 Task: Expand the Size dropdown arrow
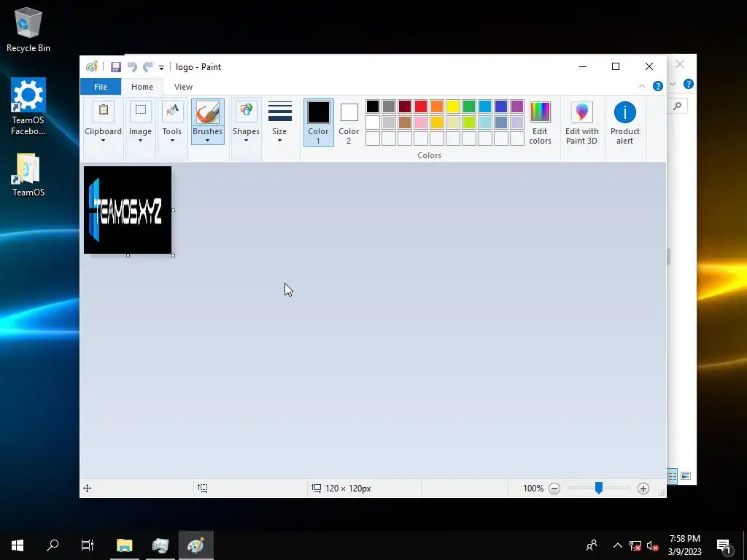pos(279,141)
